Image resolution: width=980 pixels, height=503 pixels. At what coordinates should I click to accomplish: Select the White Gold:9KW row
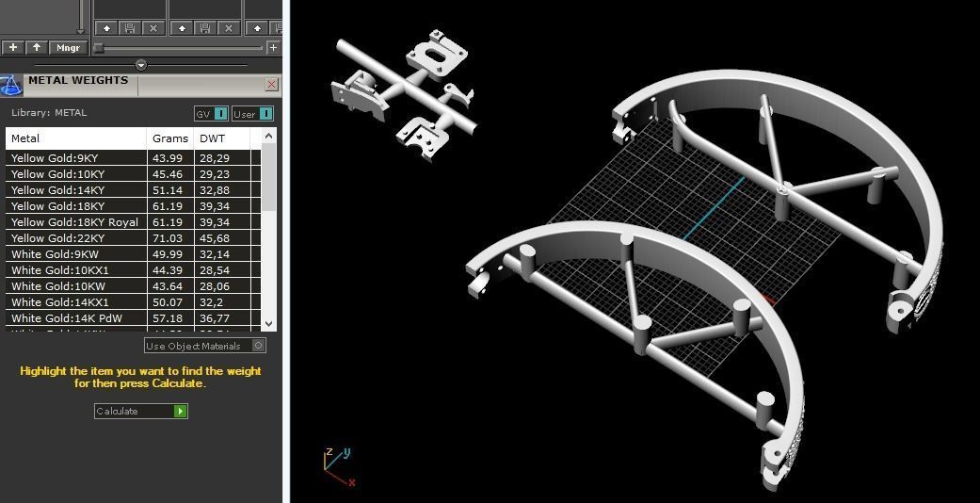(133, 254)
